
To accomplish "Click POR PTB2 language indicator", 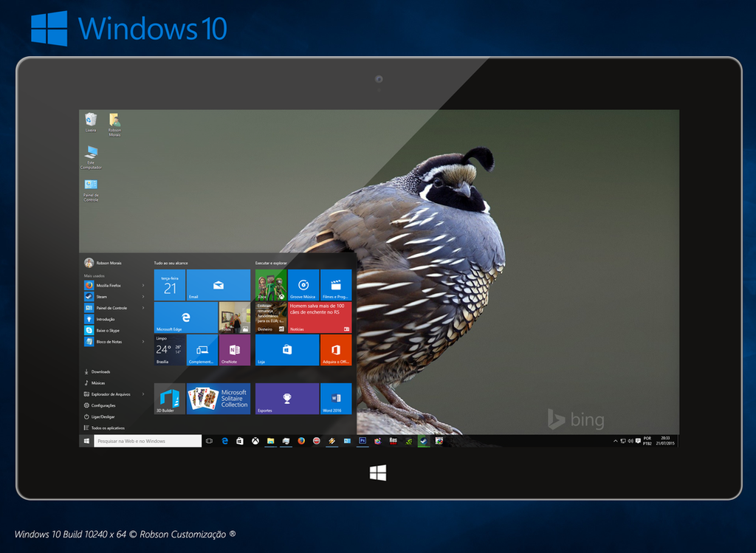I will 647,441.
